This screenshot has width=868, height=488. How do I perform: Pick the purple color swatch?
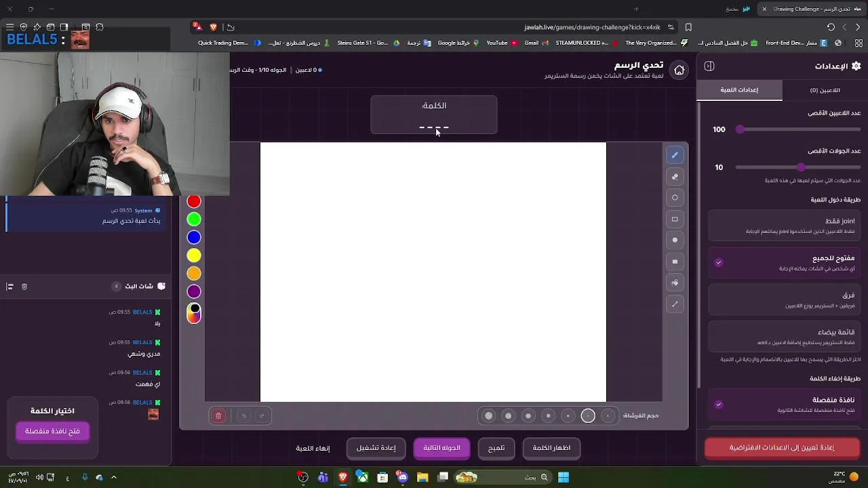[194, 291]
